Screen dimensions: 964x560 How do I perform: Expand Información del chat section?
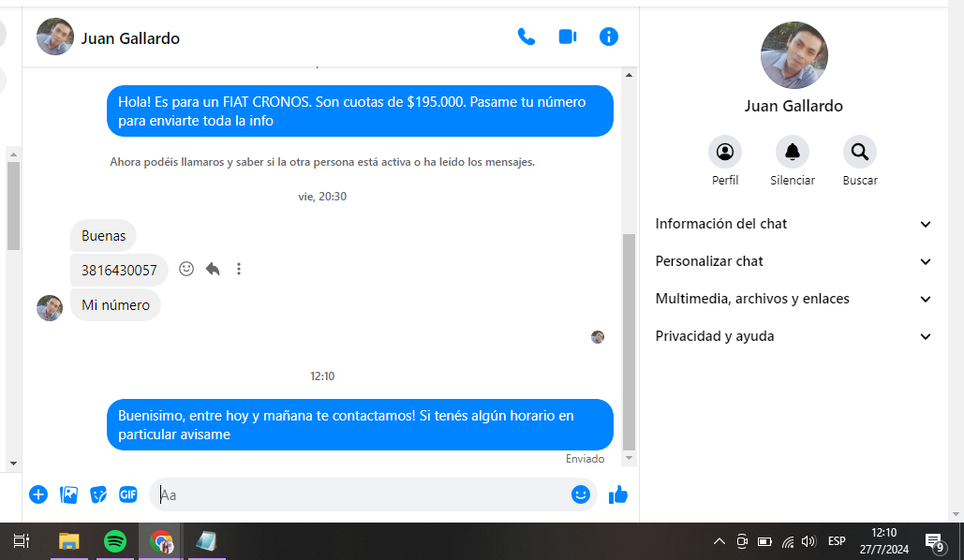click(793, 224)
